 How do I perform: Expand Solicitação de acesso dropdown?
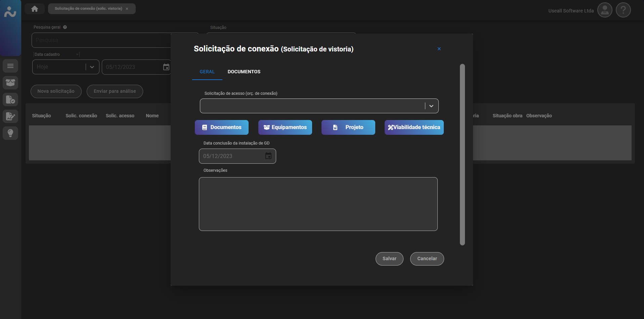click(x=431, y=106)
